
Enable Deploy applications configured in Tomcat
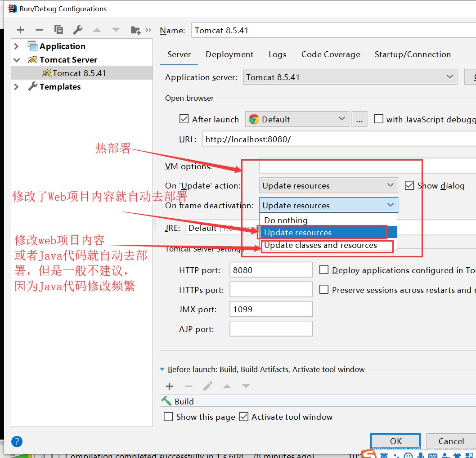click(x=324, y=269)
